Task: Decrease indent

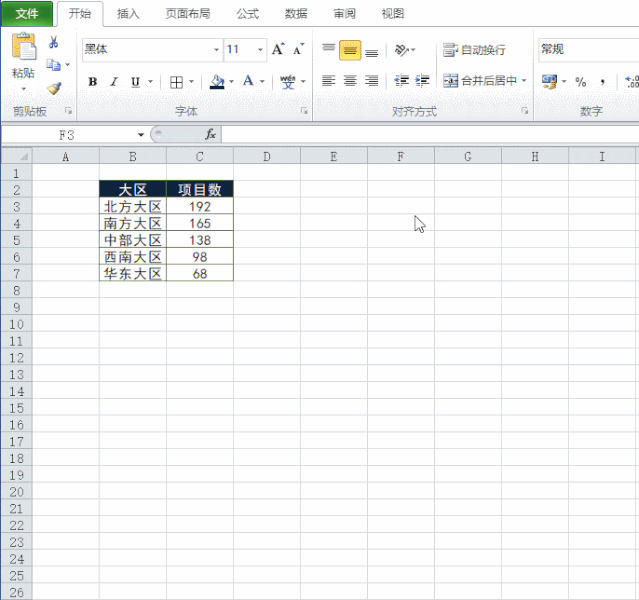Action: [x=401, y=81]
